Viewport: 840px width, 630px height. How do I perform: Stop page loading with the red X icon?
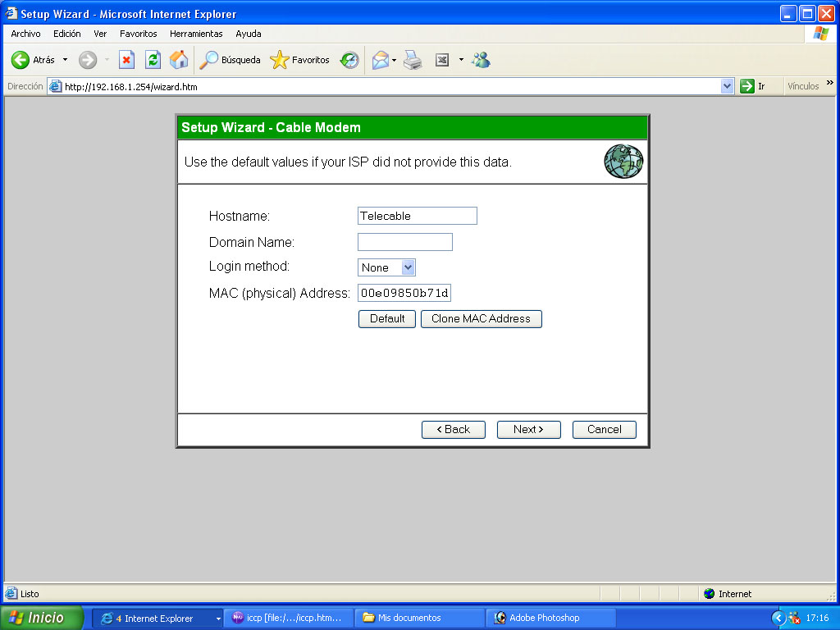pos(126,60)
